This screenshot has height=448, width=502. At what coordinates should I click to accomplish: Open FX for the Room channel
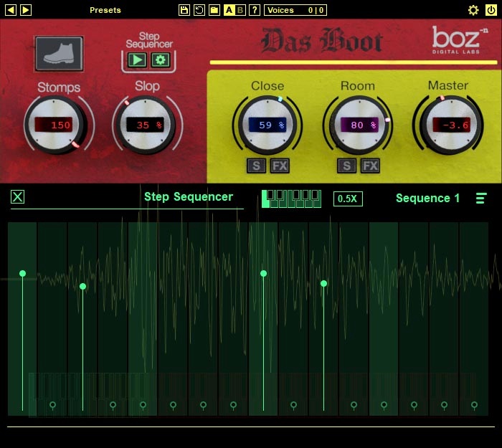coord(370,166)
